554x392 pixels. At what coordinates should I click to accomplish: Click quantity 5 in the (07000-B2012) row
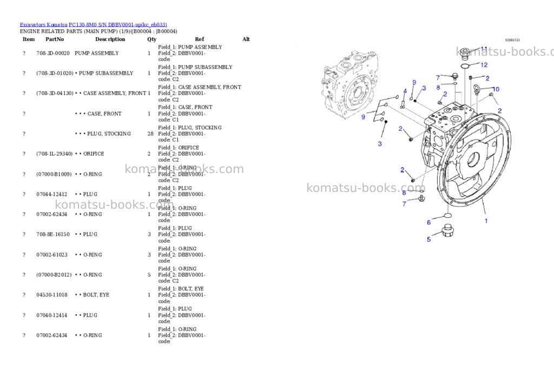click(149, 275)
